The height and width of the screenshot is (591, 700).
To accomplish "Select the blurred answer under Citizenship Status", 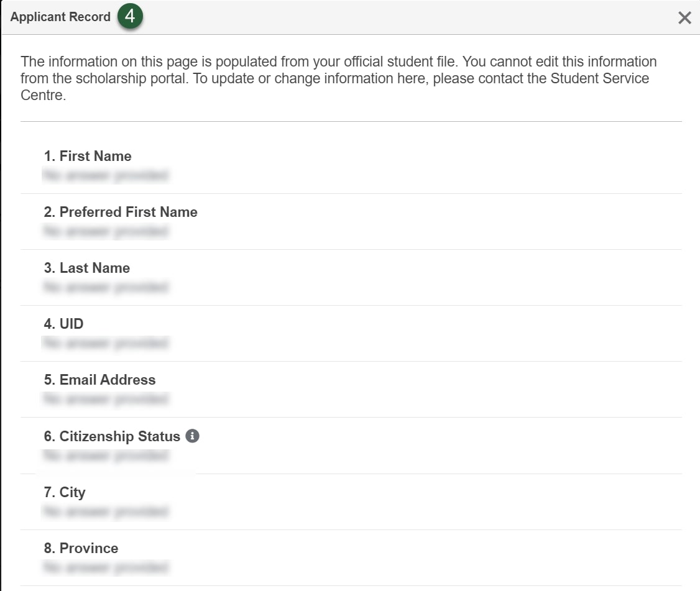I will 106,455.
